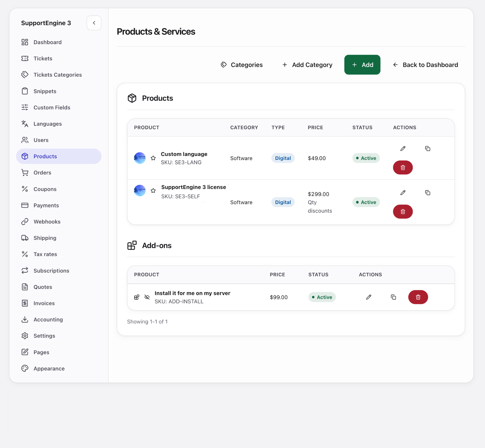
Task: Edit SupportEngine 3 license product
Action: coord(403,193)
